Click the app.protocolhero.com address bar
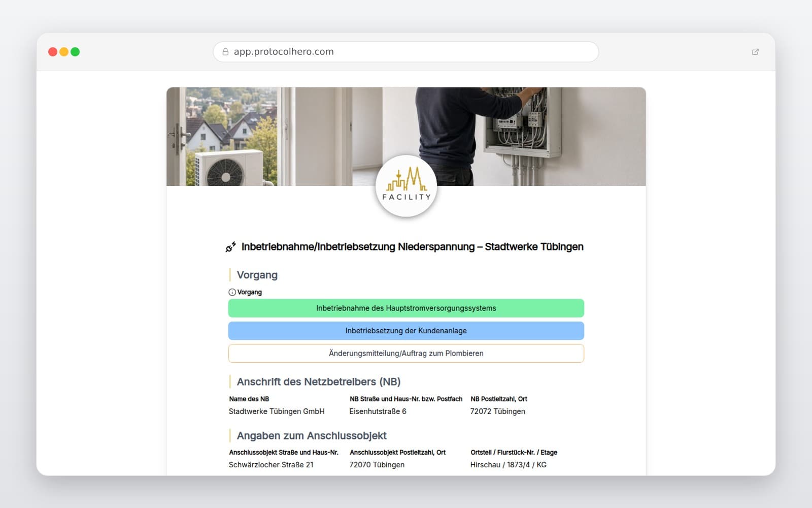Viewport: 812px width, 508px height. (x=406, y=52)
